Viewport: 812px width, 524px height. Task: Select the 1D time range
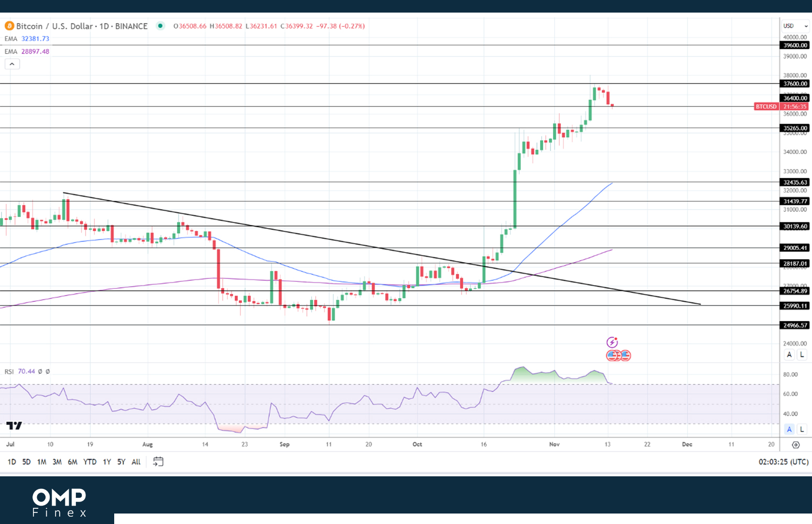point(12,462)
